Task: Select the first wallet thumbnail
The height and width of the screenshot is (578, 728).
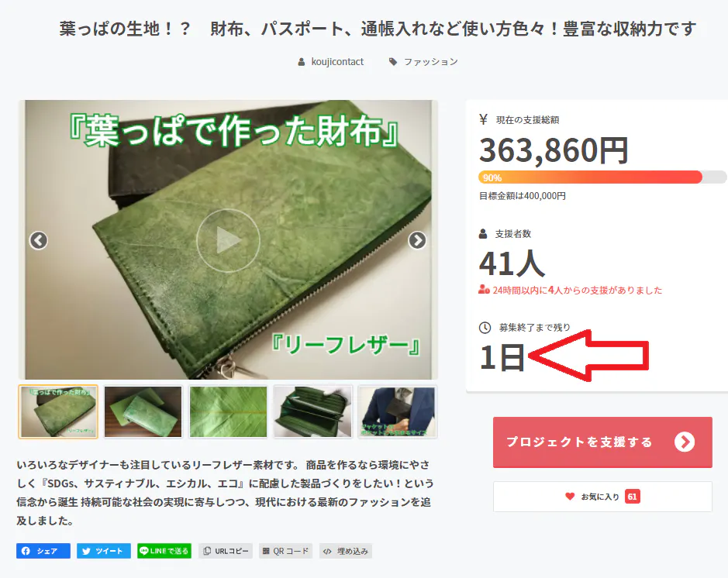Action: (x=58, y=411)
